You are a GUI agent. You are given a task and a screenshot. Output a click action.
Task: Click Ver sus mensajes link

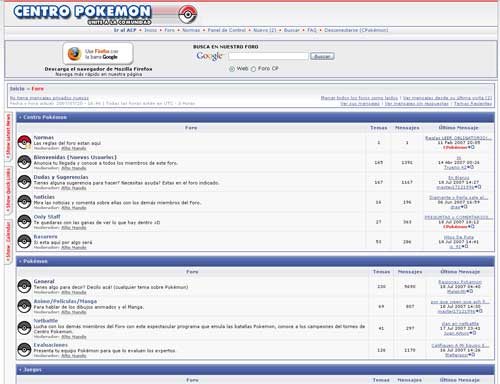click(360, 104)
